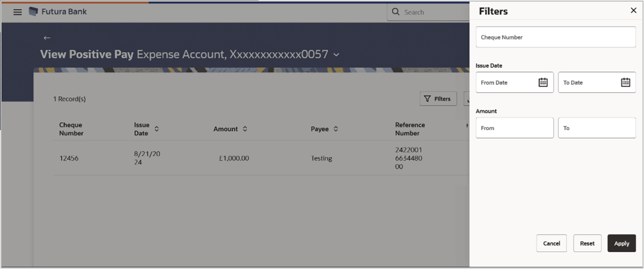Image resolution: width=644 pixels, height=269 pixels.
Task: Click the Testing payee cell
Action: tap(322, 158)
